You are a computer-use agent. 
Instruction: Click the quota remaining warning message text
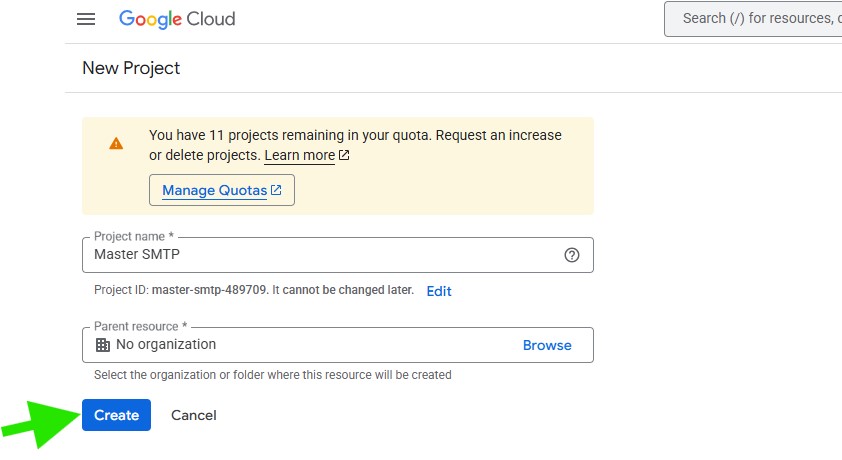pos(355,135)
